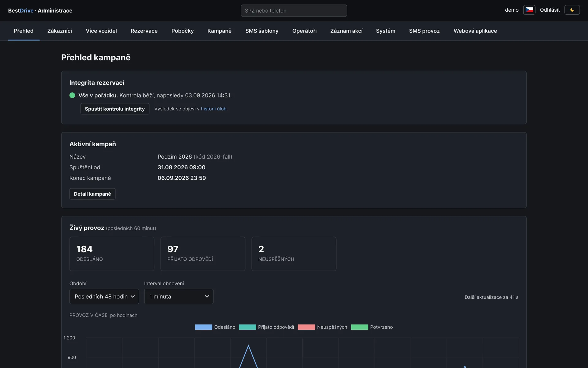This screenshot has height=368, width=588.
Task: Click Odhlásit to log out
Action: [x=550, y=10]
